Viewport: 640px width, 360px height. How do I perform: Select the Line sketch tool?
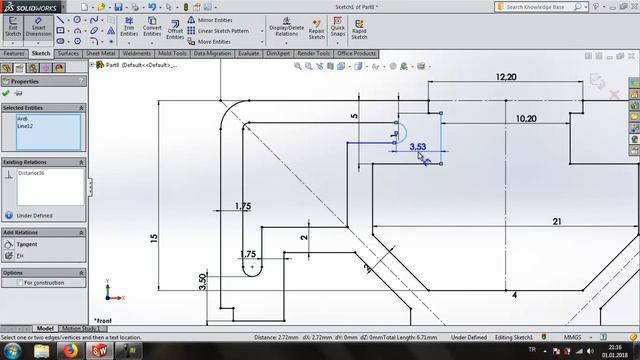[60, 20]
